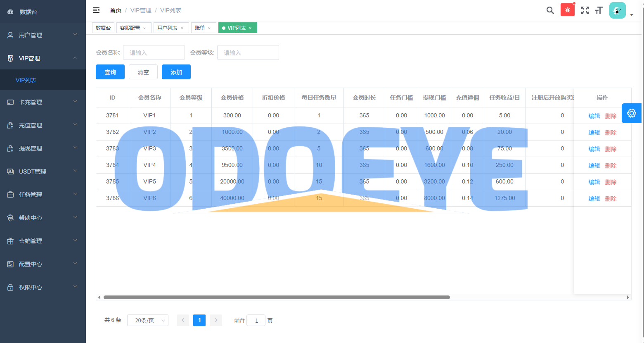Open the 20条/页 page size dropdown
644x343 pixels.
[x=147, y=320]
